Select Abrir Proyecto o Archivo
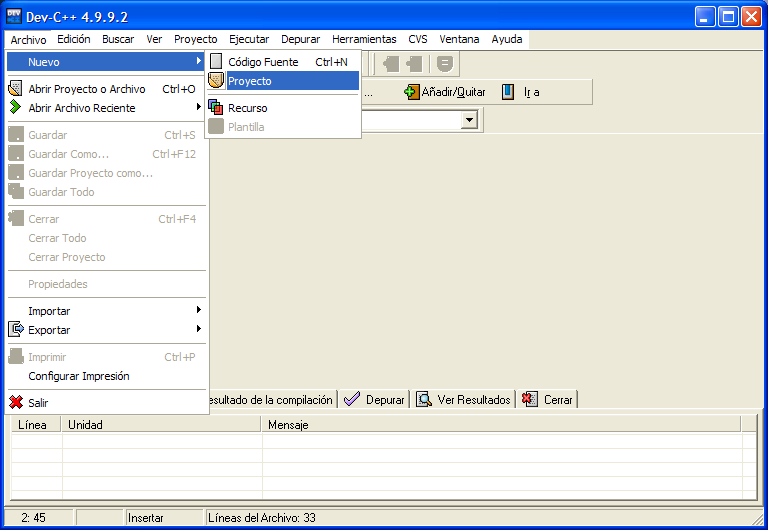The image size is (768, 530). [105, 89]
